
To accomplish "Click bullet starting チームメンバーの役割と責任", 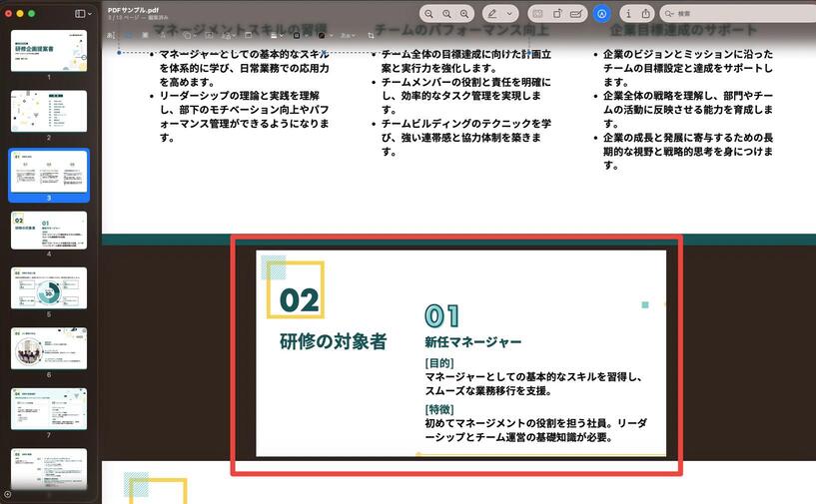I will [x=466, y=96].
